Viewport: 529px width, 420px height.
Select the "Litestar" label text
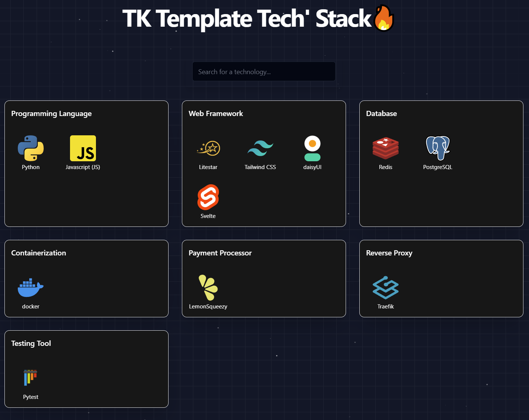[x=208, y=167]
